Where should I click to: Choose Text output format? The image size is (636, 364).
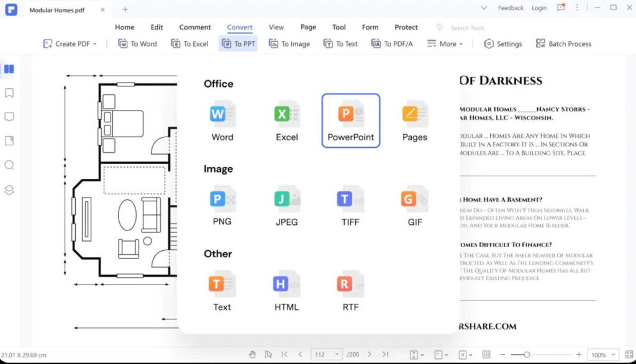(222, 291)
